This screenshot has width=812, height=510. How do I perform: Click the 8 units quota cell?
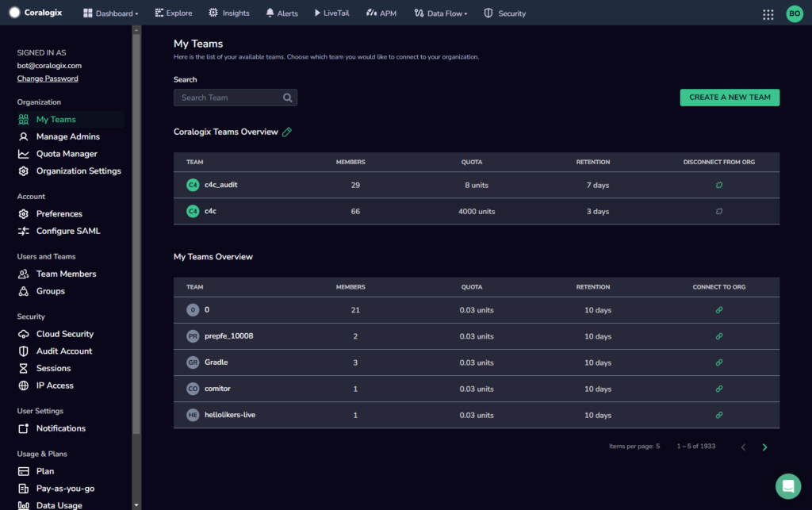[x=477, y=186]
